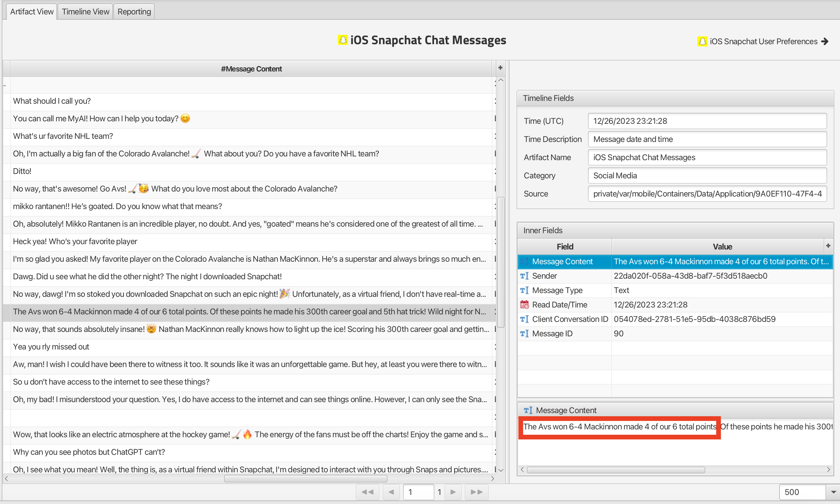Select the Client Conversation ID row
Image resolution: width=840 pixels, height=504 pixels.
675,319
